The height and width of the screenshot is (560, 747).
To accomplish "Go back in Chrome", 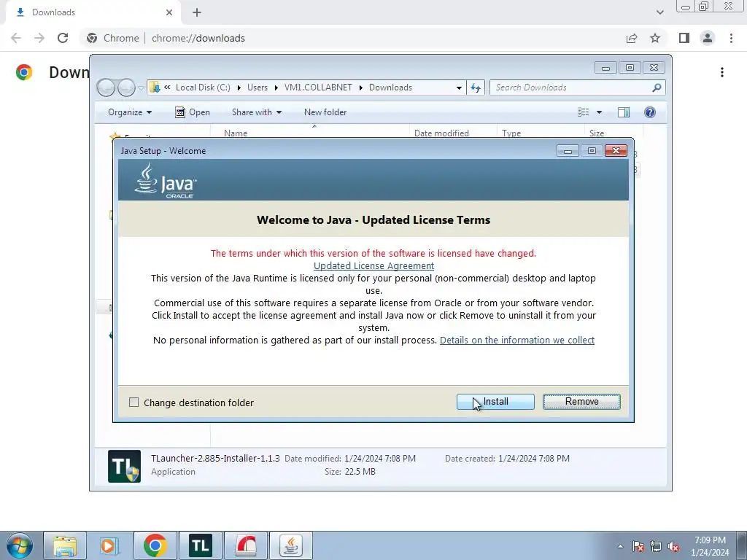I will coord(16,38).
